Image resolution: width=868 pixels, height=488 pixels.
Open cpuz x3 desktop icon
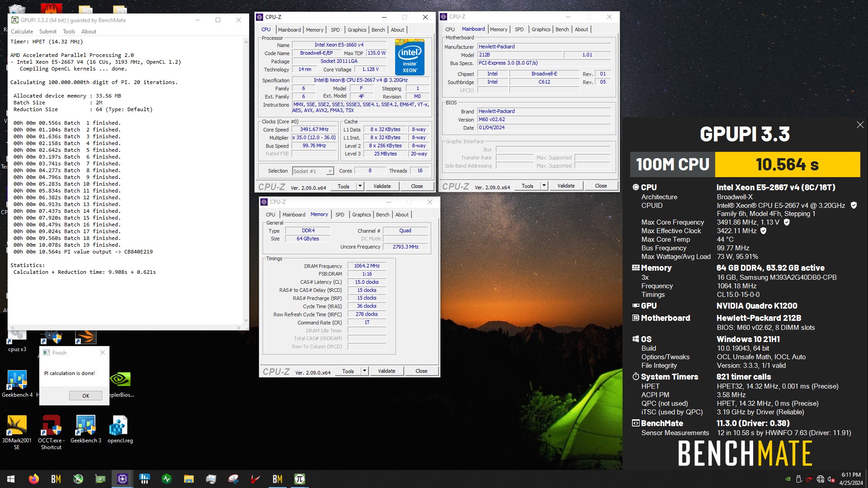(x=17, y=342)
